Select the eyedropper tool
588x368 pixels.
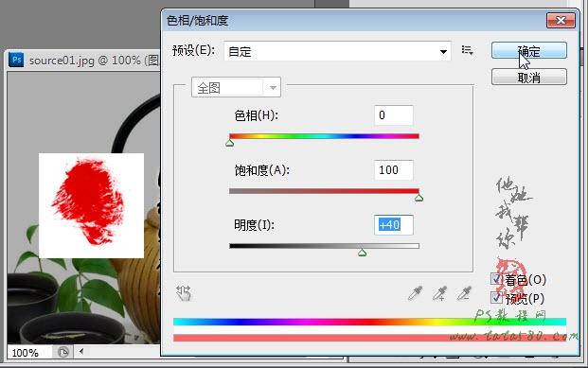415,293
